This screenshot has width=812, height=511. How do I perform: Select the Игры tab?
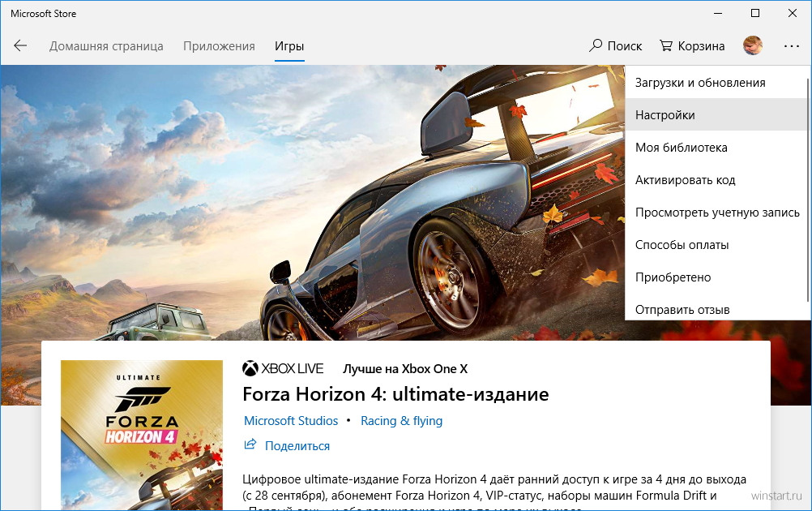289,46
